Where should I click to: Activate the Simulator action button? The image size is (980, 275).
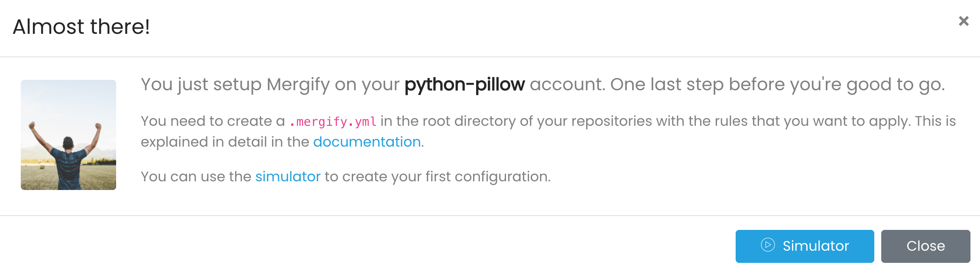(x=805, y=246)
